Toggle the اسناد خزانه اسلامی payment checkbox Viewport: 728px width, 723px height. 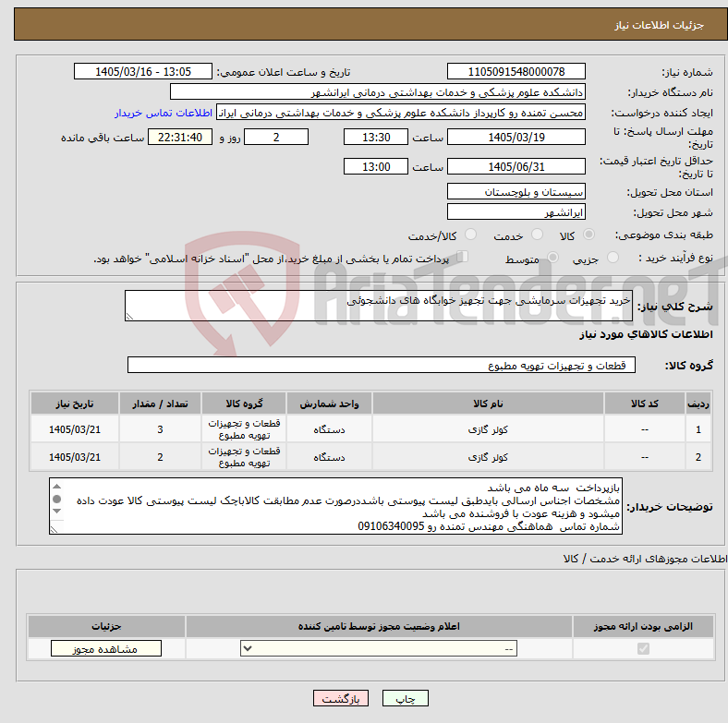pos(463,256)
